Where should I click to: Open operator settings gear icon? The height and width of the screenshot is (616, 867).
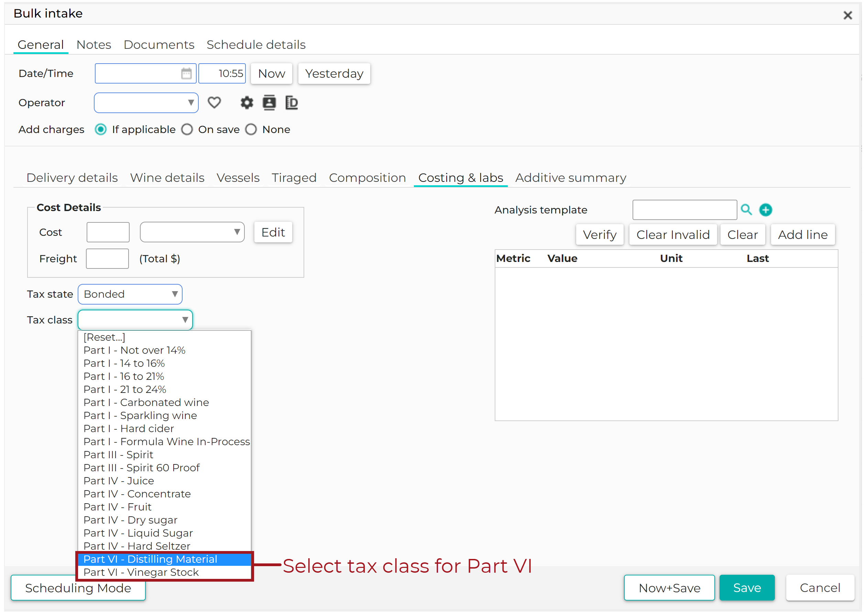(247, 103)
